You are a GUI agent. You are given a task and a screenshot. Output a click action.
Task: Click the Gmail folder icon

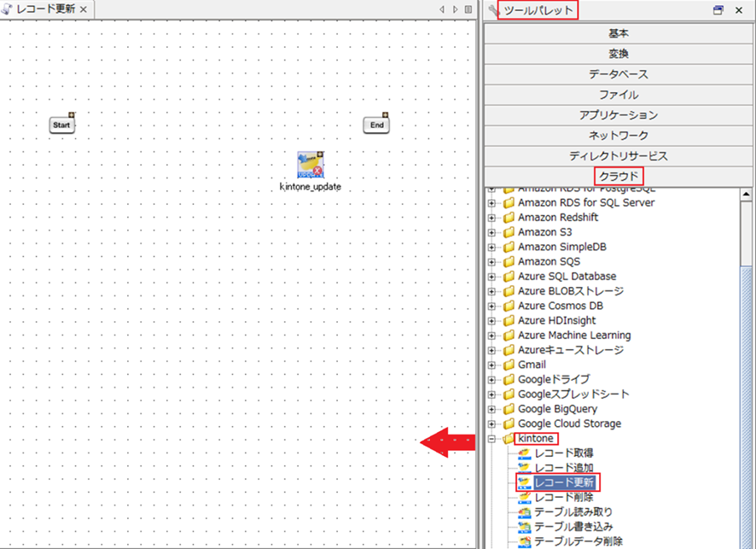pyautogui.click(x=509, y=365)
